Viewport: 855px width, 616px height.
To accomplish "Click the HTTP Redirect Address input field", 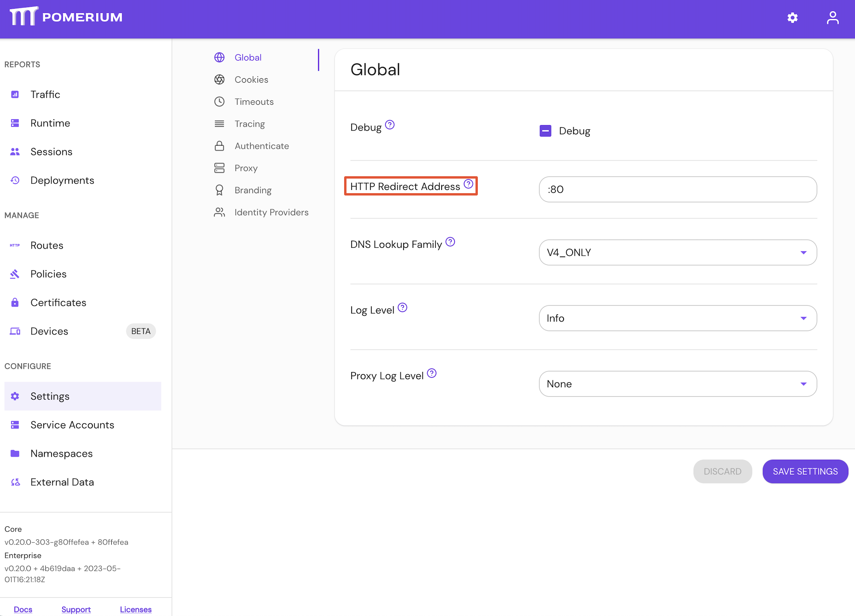I will tap(677, 190).
